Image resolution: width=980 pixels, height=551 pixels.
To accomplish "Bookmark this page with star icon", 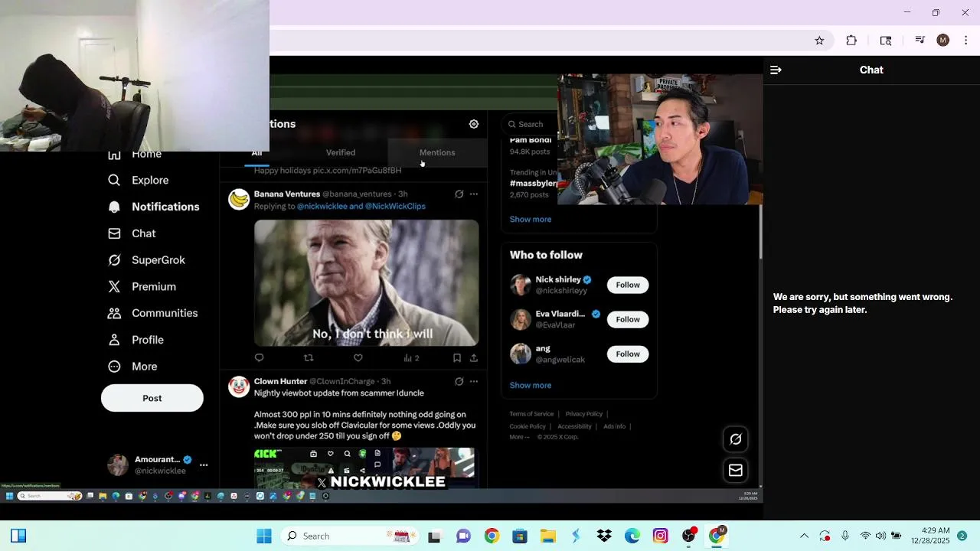I will pos(819,41).
